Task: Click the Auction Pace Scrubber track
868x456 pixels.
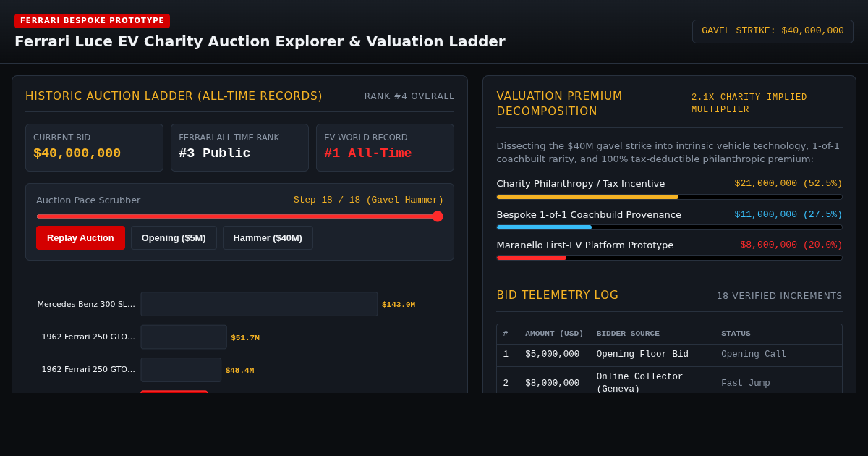Action: point(239,216)
